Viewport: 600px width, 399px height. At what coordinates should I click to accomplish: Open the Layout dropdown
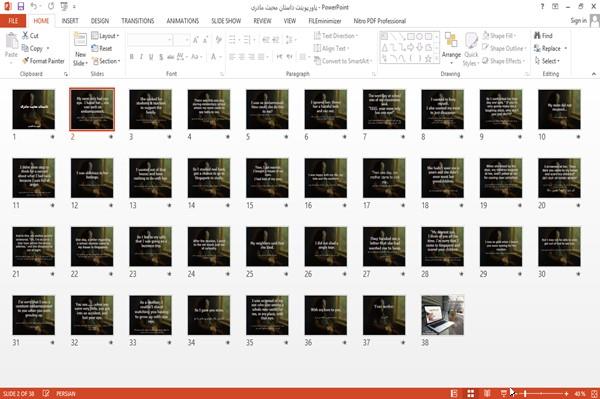click(x=105, y=36)
